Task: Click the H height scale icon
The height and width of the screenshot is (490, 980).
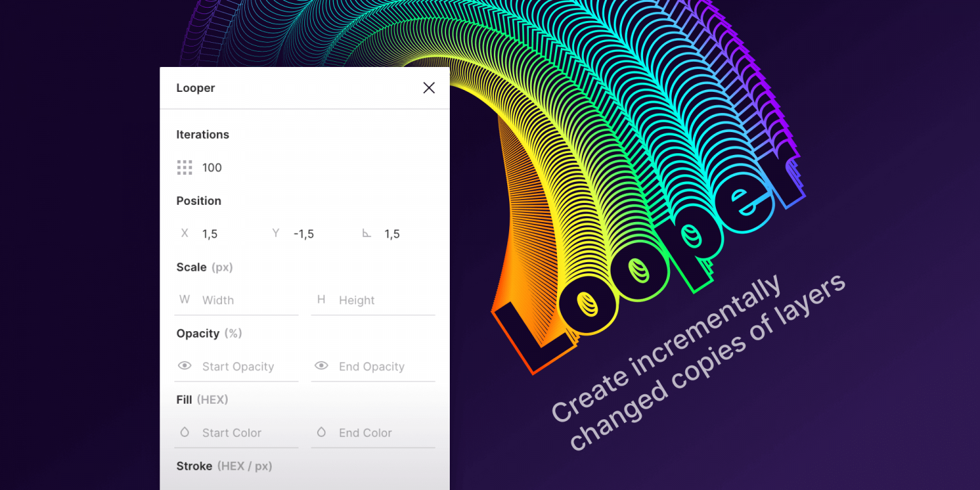Action: coord(322,299)
